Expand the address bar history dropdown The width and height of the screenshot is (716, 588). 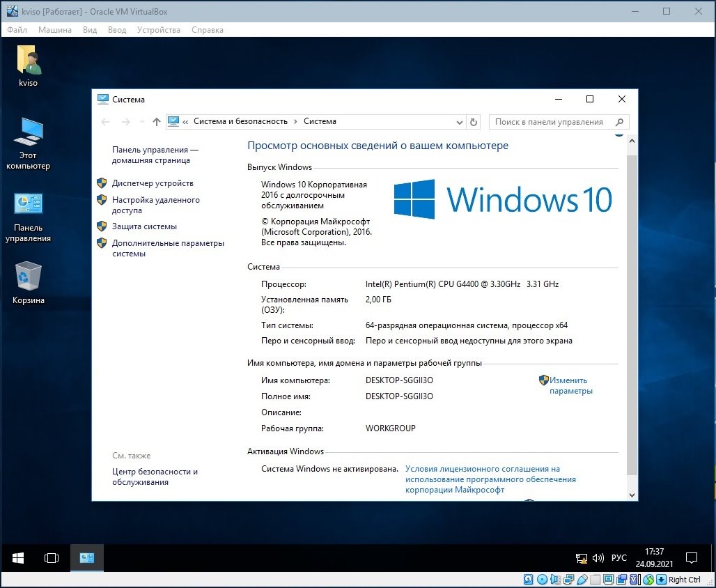[x=460, y=122]
